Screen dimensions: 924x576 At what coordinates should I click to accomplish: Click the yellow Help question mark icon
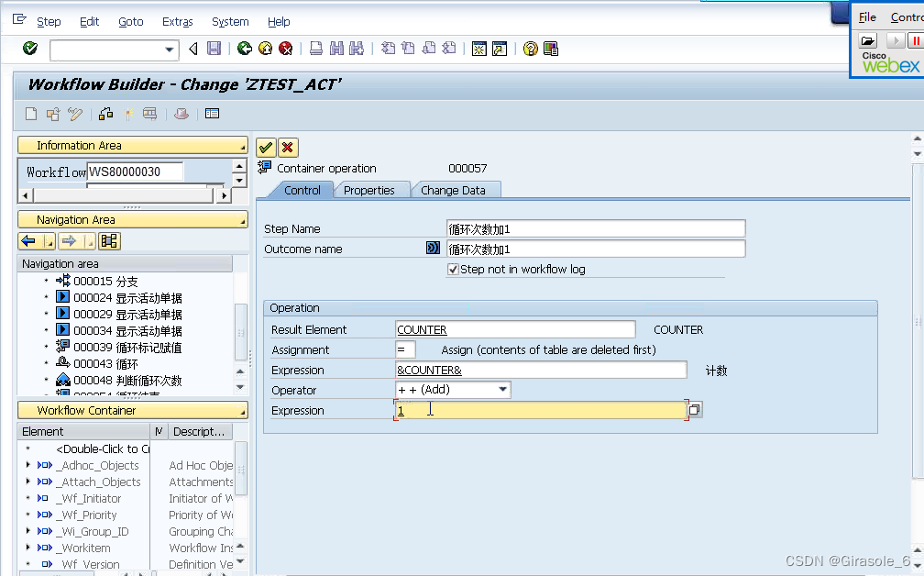coord(531,49)
